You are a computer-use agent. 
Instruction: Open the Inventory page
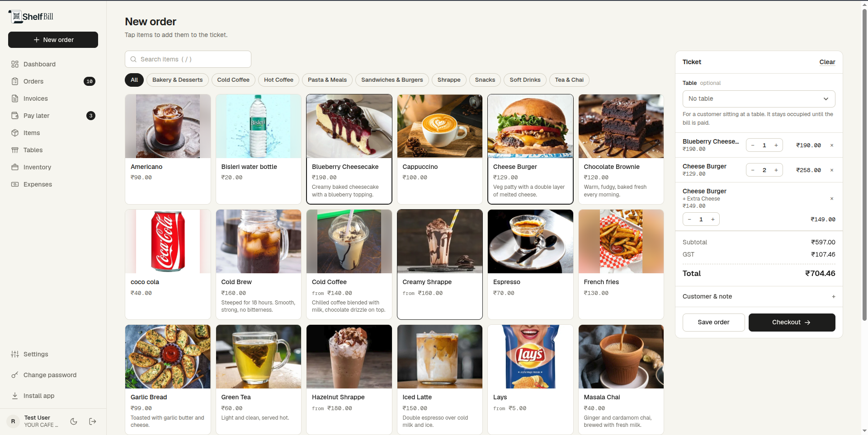pyautogui.click(x=53, y=167)
